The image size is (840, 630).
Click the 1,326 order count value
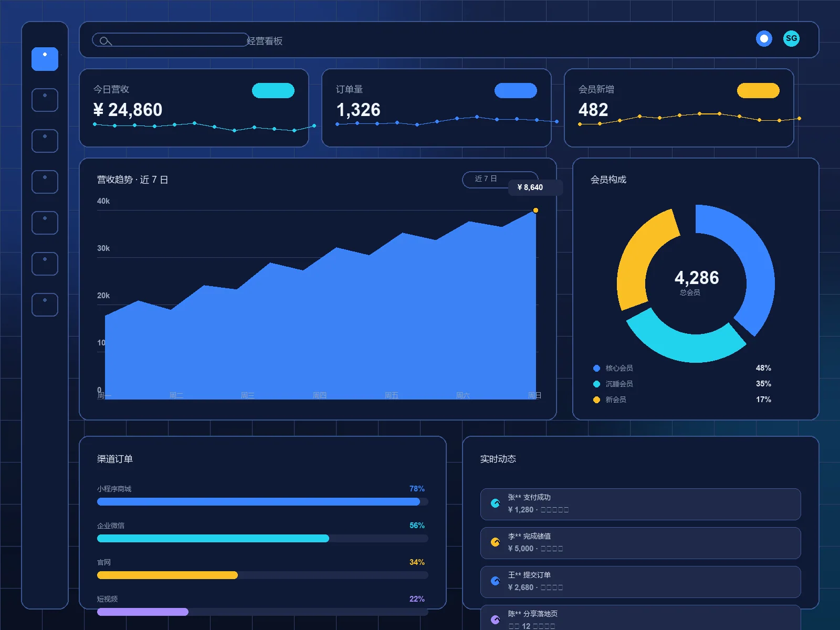pos(358,110)
